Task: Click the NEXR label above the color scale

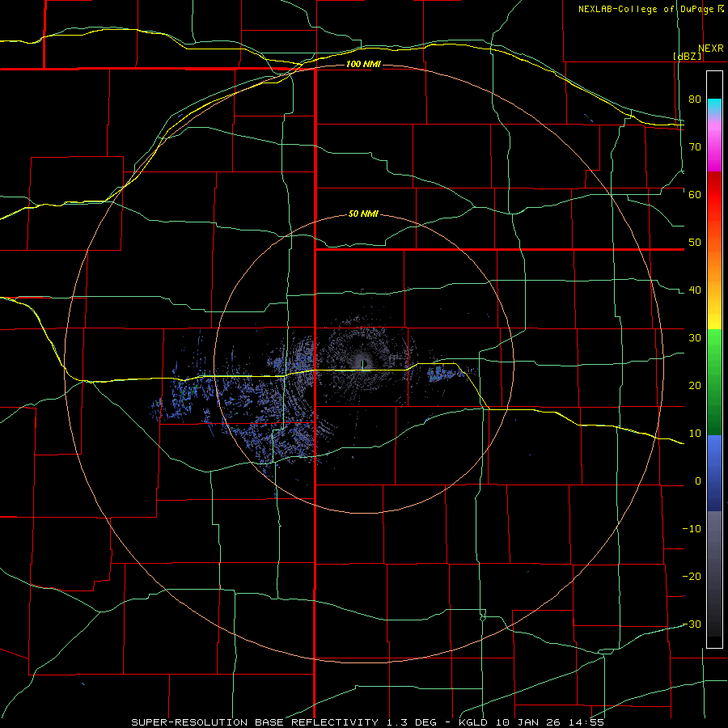Action: [711, 49]
